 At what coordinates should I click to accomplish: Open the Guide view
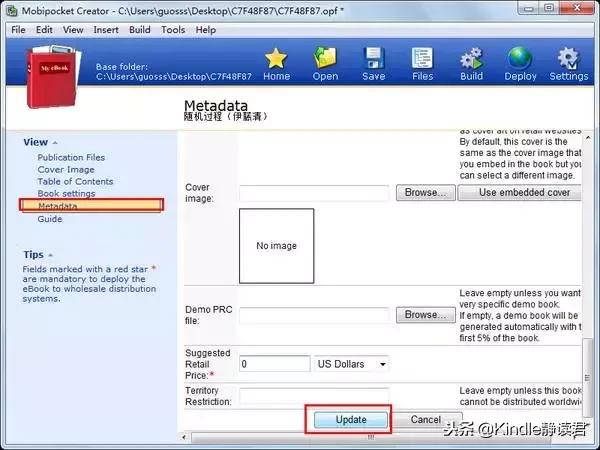[x=50, y=219]
